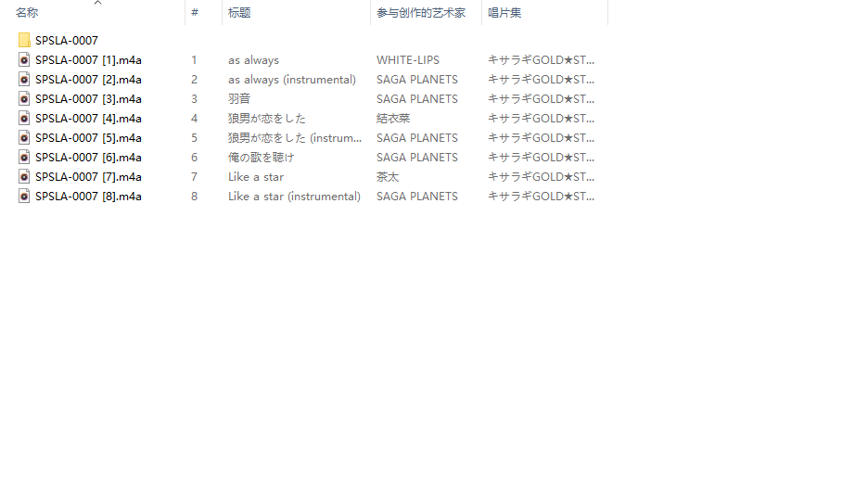Sort by the 参与创作的艺术家 column header
868x496 pixels.
(x=421, y=13)
